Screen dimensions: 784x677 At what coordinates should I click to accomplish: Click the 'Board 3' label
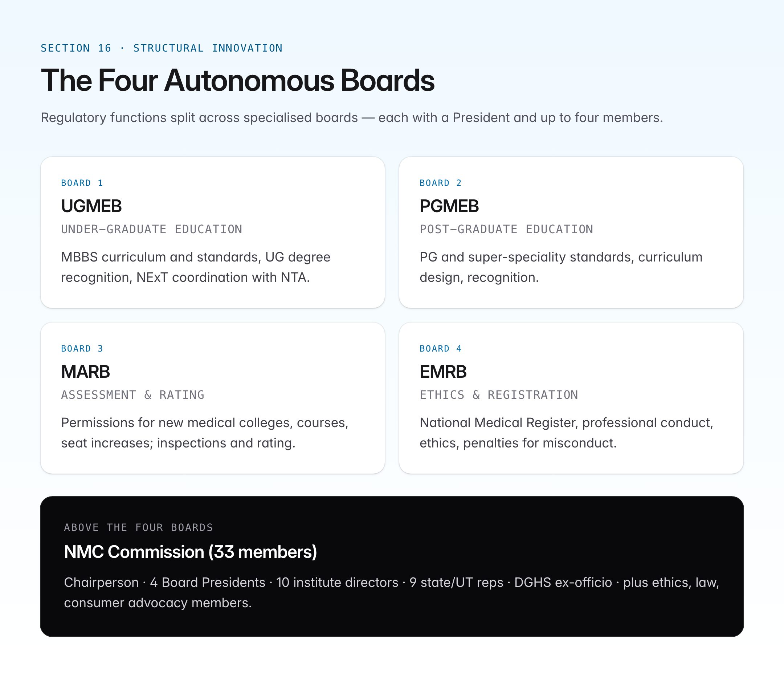[82, 348]
